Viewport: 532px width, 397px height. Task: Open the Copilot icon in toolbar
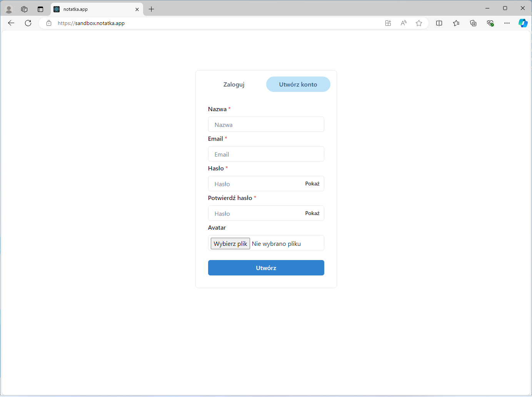tap(523, 23)
